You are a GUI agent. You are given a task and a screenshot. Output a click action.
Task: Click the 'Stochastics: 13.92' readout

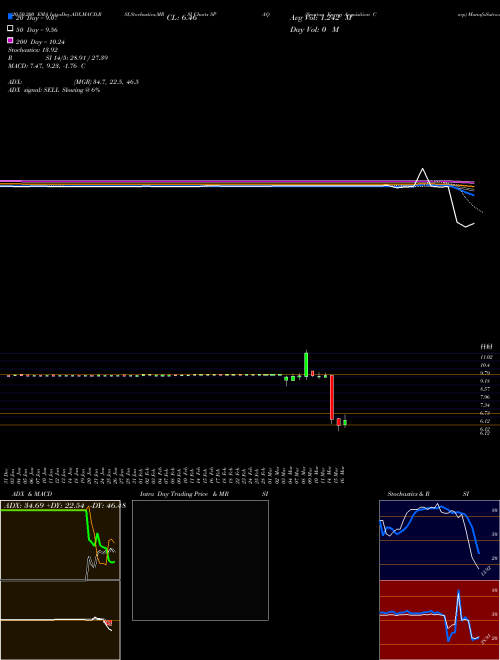click(33, 50)
